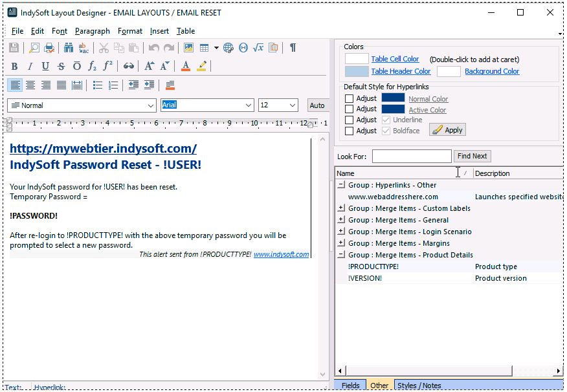Open the Table menu
Image resolution: width=567 pixels, height=392 pixels.
click(186, 31)
